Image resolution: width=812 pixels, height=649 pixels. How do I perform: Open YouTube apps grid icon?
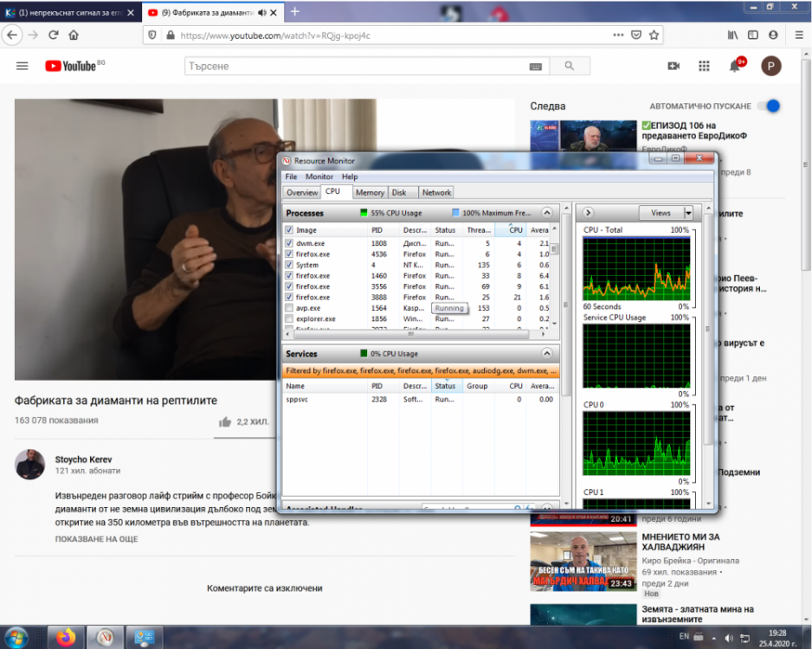tap(704, 66)
